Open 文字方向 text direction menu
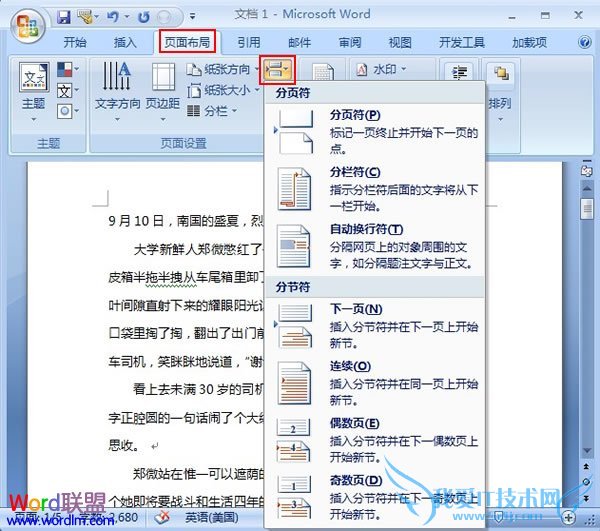600x531 pixels. tap(117, 92)
